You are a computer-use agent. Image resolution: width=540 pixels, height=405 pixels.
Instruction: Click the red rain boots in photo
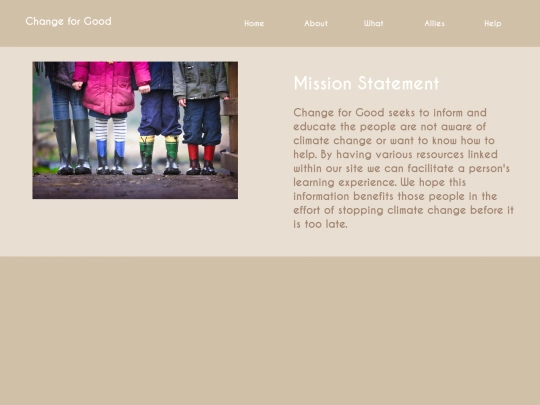tap(201, 159)
